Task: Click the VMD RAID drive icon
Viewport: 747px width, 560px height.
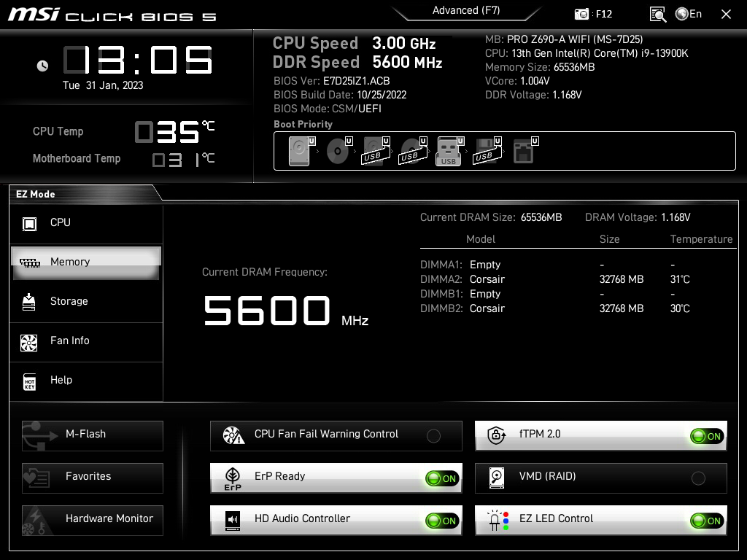Action: (496, 478)
